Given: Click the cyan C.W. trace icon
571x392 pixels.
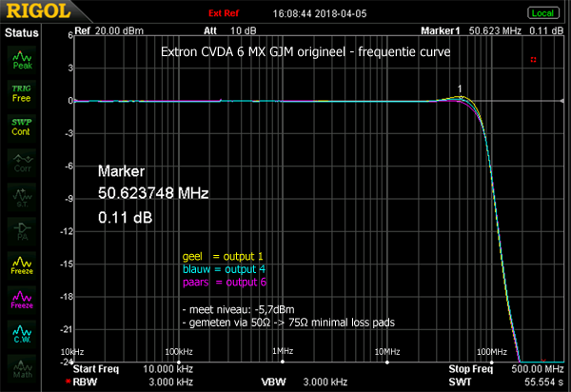Looking at the screenshot, I should tap(22, 334).
